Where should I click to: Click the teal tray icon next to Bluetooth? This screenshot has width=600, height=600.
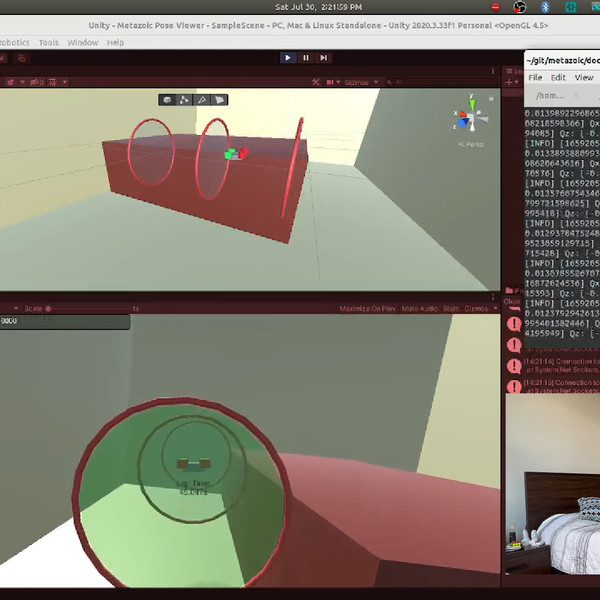pos(571,7)
